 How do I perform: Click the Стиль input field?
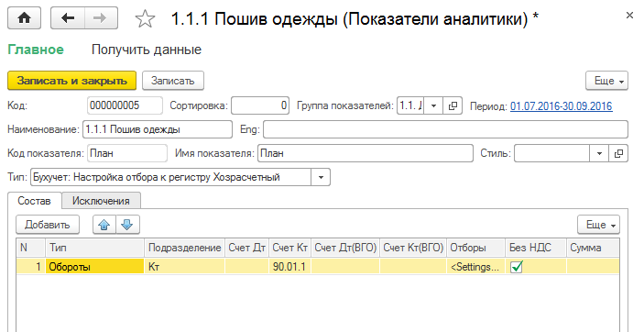click(x=552, y=153)
